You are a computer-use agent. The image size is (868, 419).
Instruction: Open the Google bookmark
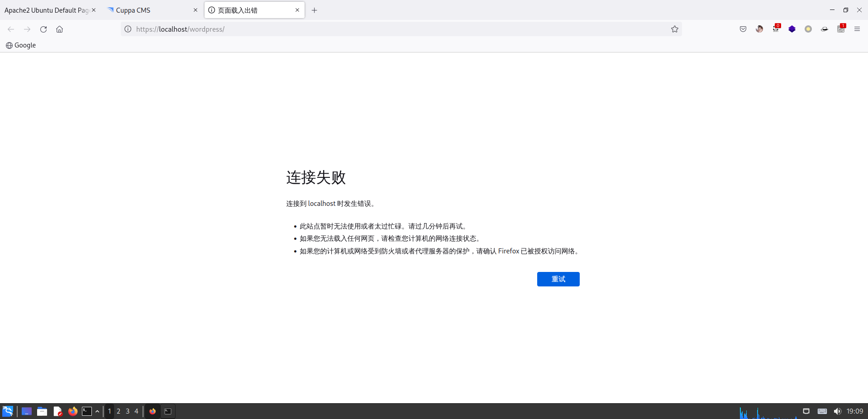click(x=21, y=45)
